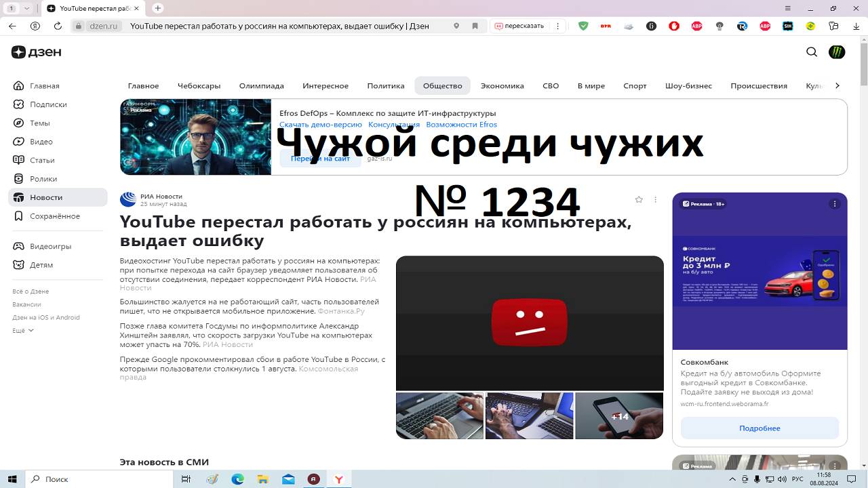This screenshot has height=488, width=868.
Task: Click the Фонтанка.Ру source link
Action: pyautogui.click(x=341, y=311)
